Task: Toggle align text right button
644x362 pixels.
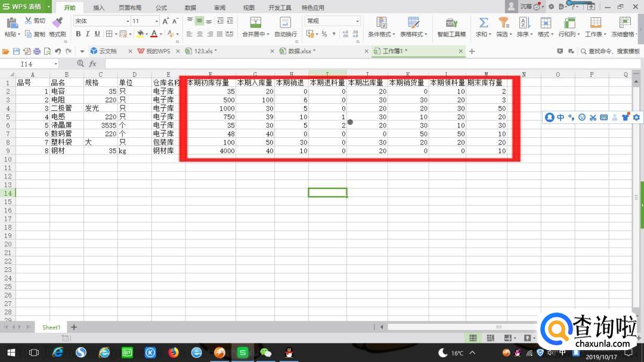Action: (x=210, y=34)
